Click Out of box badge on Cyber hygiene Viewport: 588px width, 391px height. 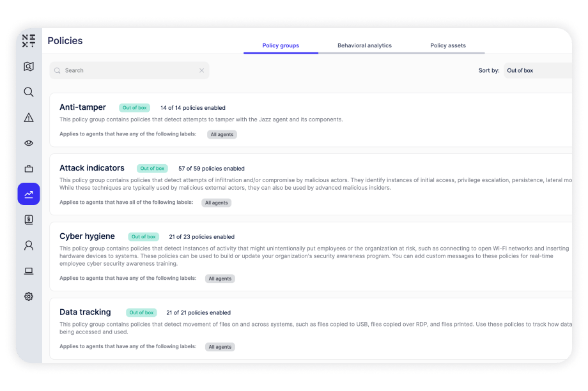[144, 236]
